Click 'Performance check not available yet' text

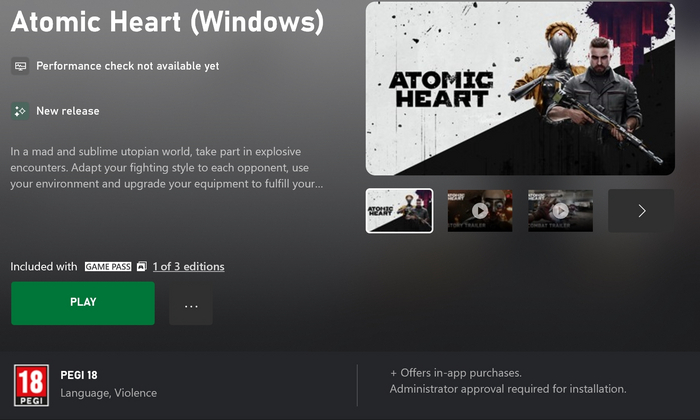(x=128, y=66)
